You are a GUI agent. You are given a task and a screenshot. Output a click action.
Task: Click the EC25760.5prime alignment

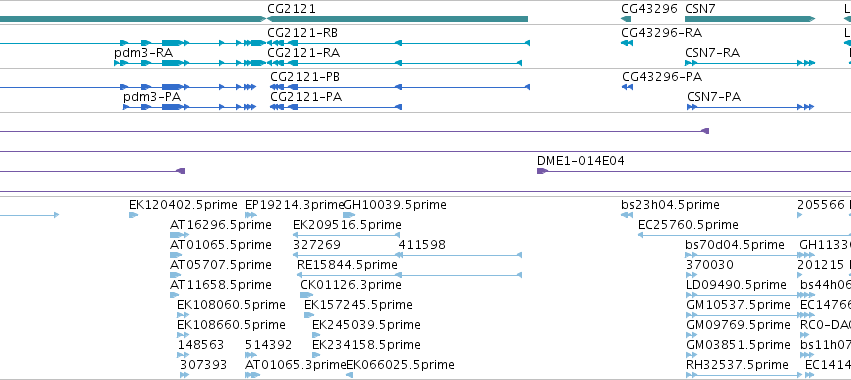744,235
